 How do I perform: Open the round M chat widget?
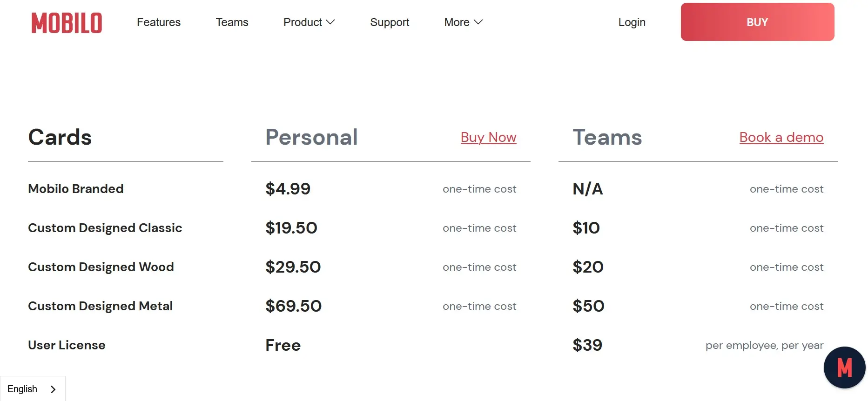click(844, 368)
